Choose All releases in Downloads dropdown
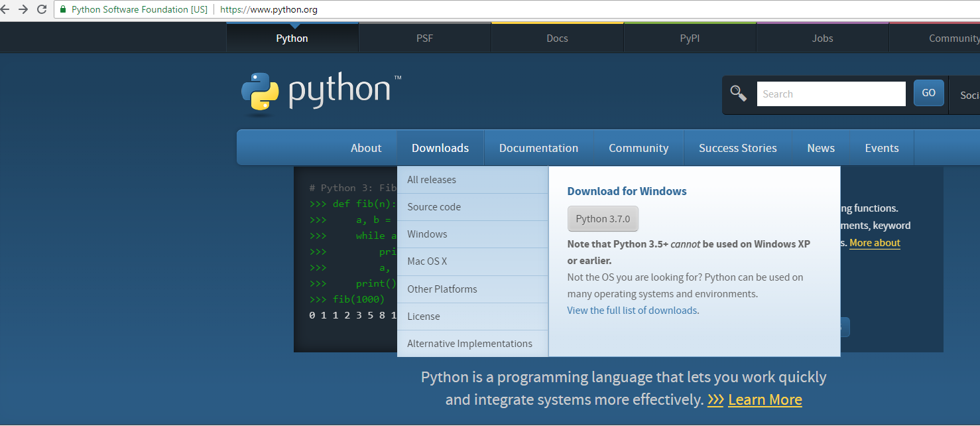980x426 pixels. [x=473, y=180]
